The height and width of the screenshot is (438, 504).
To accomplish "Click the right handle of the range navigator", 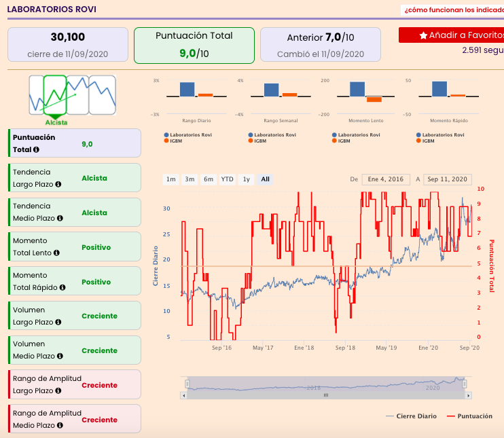I will (464, 384).
